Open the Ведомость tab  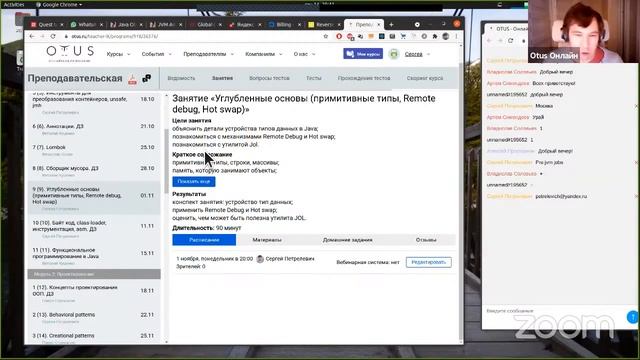181,78
